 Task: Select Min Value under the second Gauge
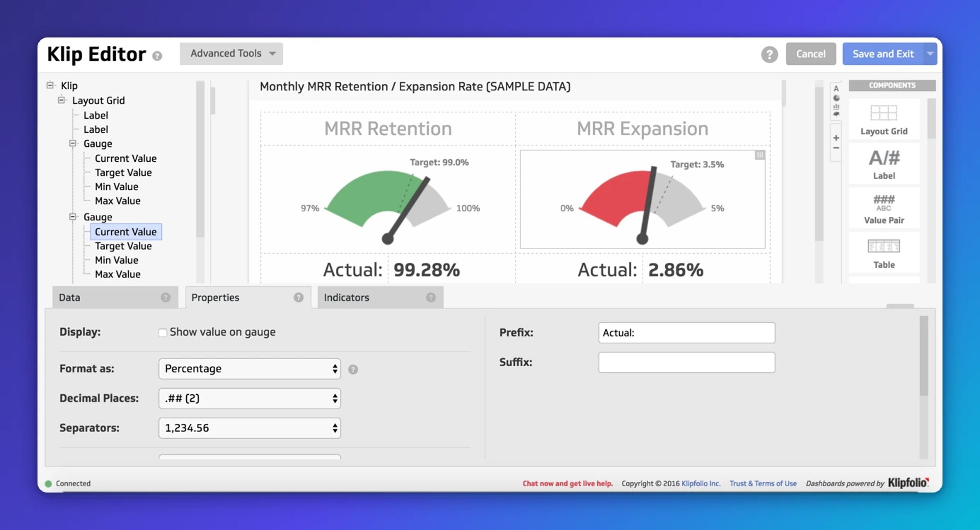point(116,260)
